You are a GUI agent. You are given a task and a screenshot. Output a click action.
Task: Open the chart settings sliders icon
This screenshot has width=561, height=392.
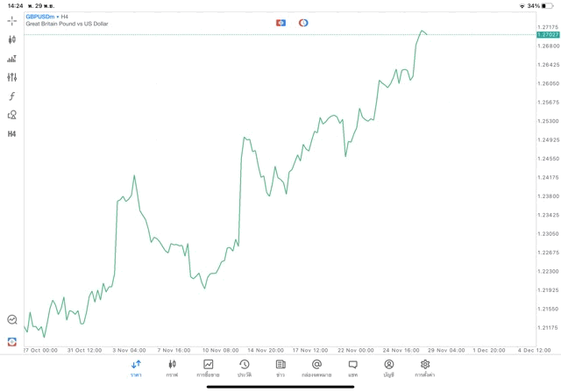tap(12, 77)
